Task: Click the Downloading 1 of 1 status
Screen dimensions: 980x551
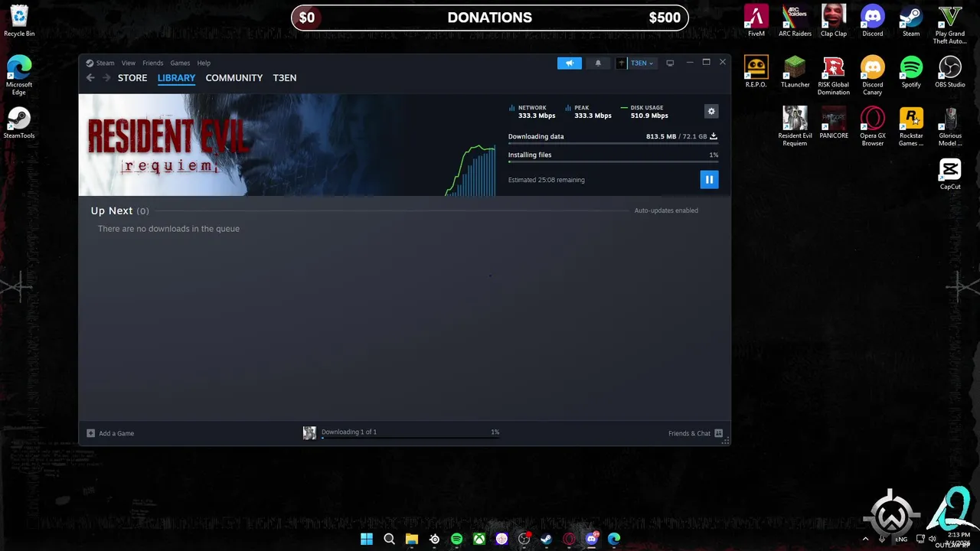Action: [x=349, y=432]
